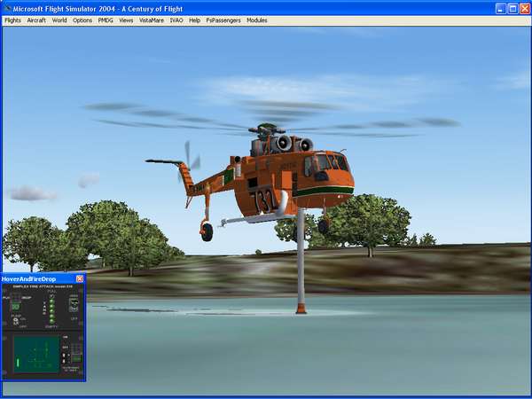Open the IVAO menu

coord(176,20)
